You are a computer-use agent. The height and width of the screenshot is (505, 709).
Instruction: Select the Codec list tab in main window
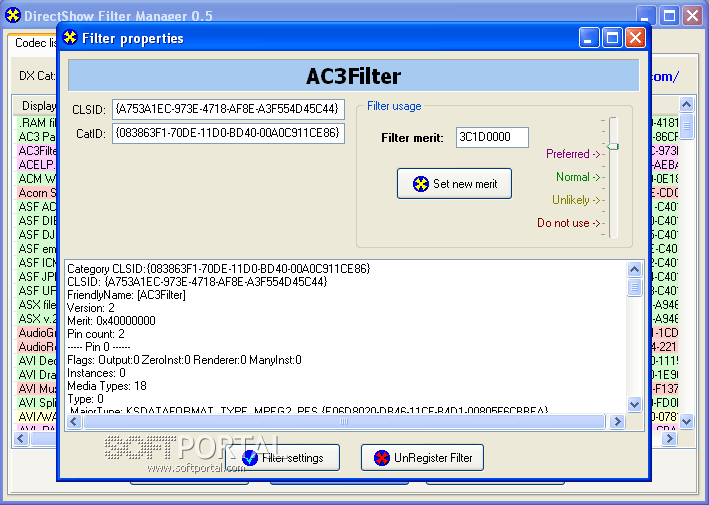(x=34, y=43)
